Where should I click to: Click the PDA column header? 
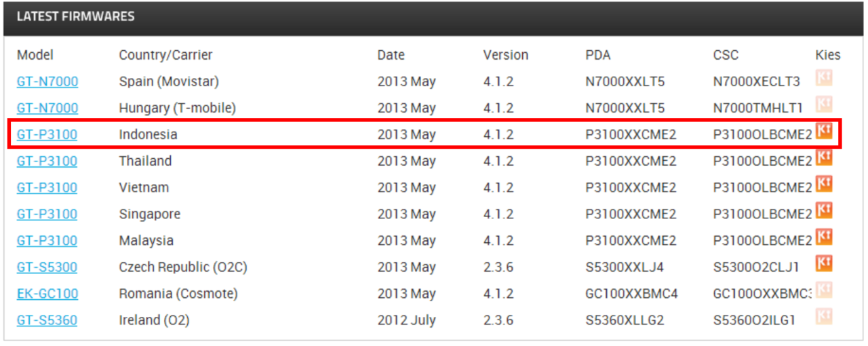[597, 55]
